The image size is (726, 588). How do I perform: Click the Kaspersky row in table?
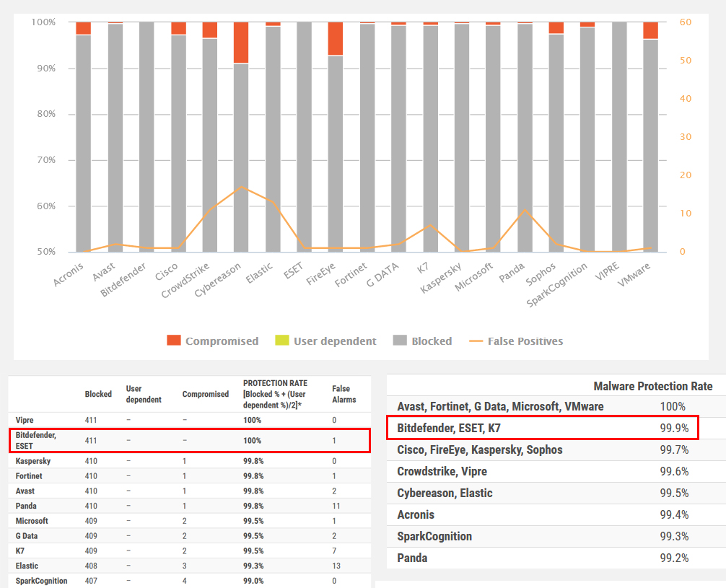tap(190, 461)
